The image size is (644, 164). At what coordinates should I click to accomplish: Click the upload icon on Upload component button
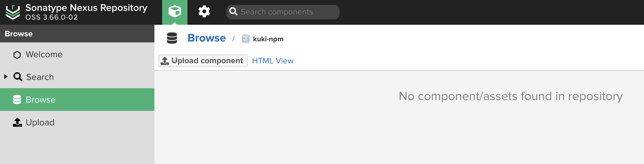click(x=165, y=61)
